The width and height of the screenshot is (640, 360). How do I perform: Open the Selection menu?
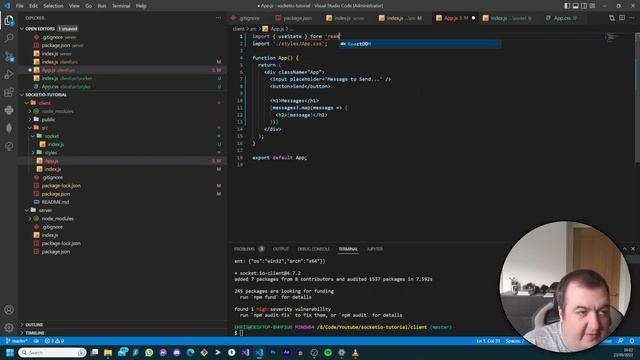tap(53, 6)
